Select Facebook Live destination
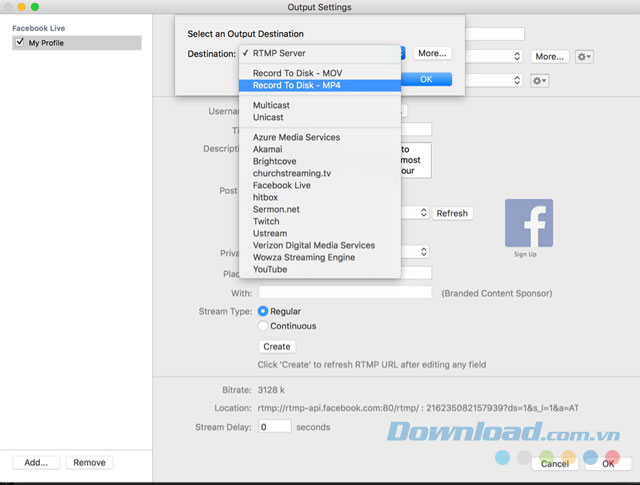 [x=320, y=185]
